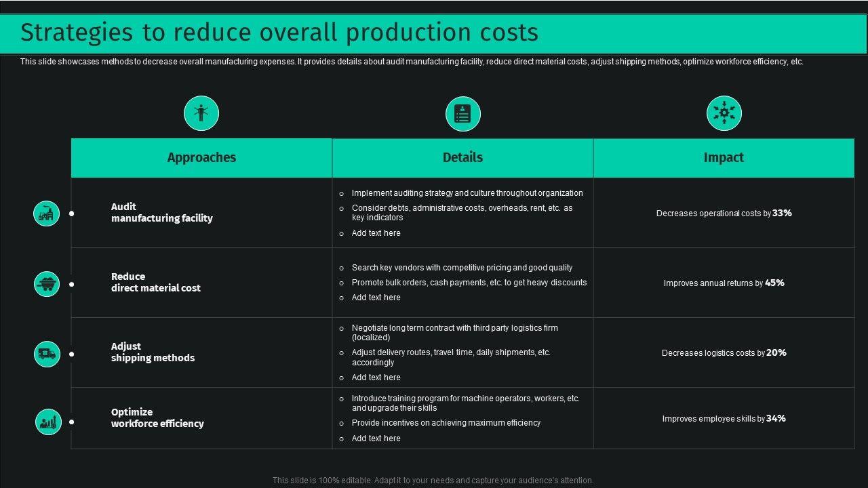Click the document list icon above Details
The image size is (868, 488).
coord(462,114)
